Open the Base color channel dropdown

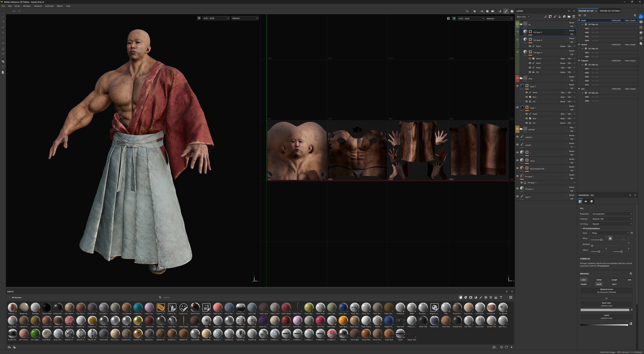(x=523, y=17)
